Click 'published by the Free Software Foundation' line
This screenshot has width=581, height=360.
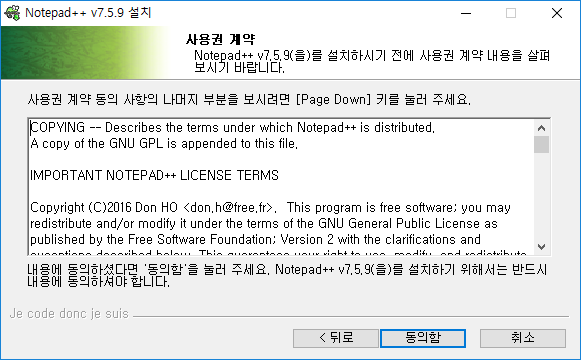[x=255, y=239]
